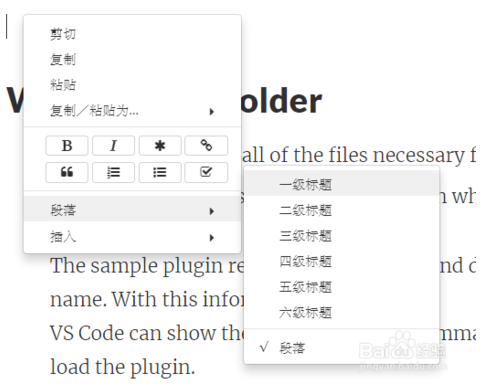The image size is (489, 388).
Task: Select 三级标题 heading level 3
Action: pyautogui.click(x=342, y=236)
